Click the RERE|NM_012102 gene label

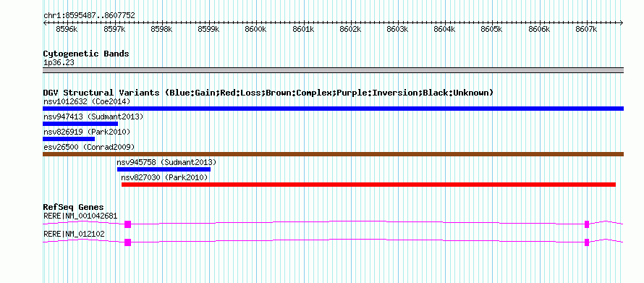(74, 234)
